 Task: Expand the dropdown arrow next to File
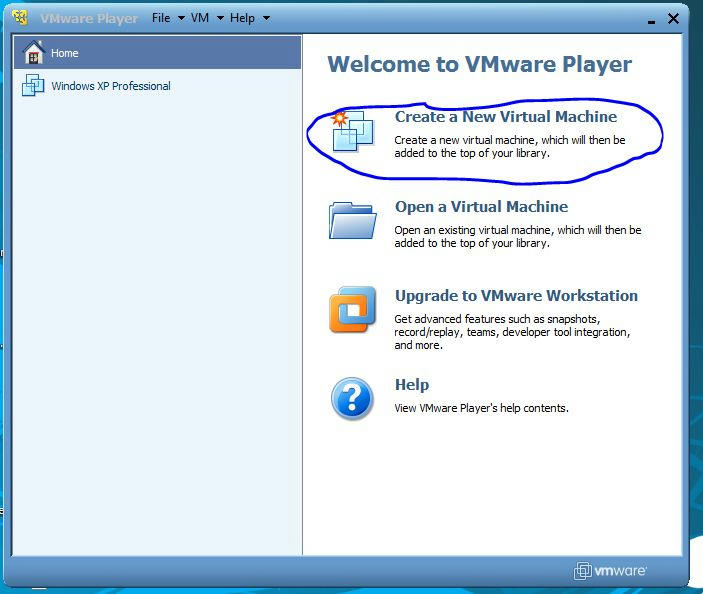(x=181, y=18)
